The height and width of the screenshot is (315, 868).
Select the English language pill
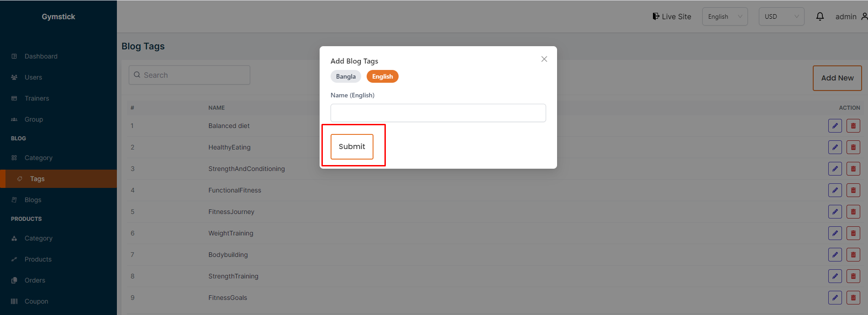point(382,76)
